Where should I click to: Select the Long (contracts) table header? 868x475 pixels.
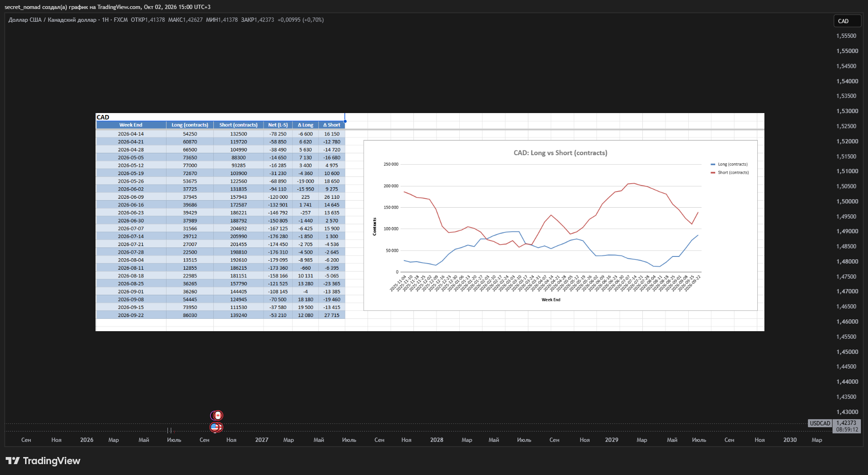[190, 125]
